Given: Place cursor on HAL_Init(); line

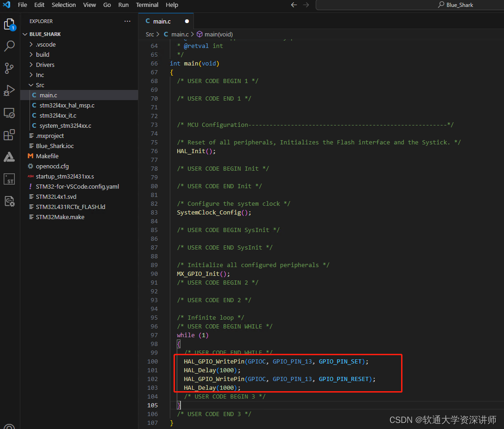Looking at the screenshot, I should [x=196, y=151].
